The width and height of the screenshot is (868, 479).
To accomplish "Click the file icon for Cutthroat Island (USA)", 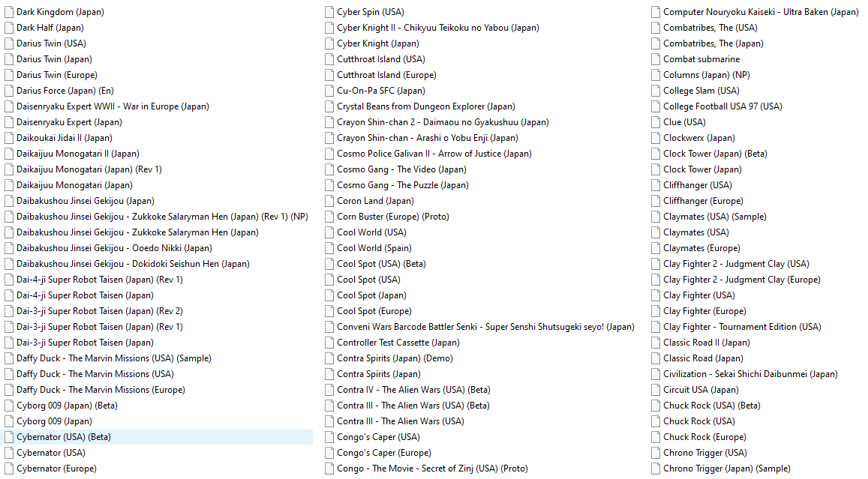I will pos(329,59).
